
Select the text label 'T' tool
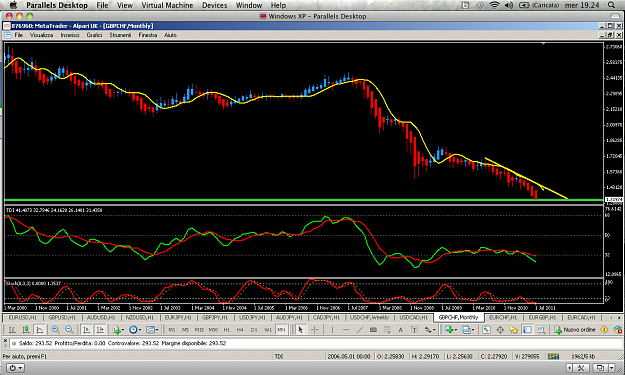pyautogui.click(x=414, y=330)
